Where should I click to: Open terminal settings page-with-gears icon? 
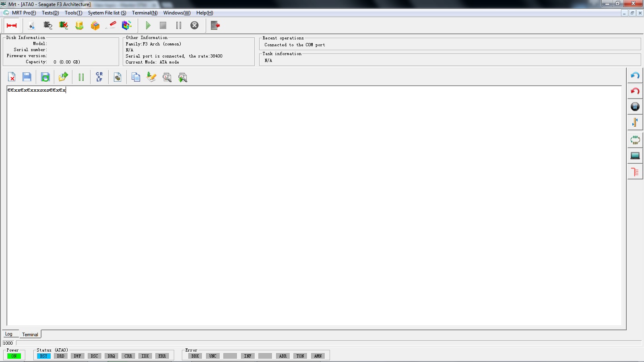(x=118, y=77)
